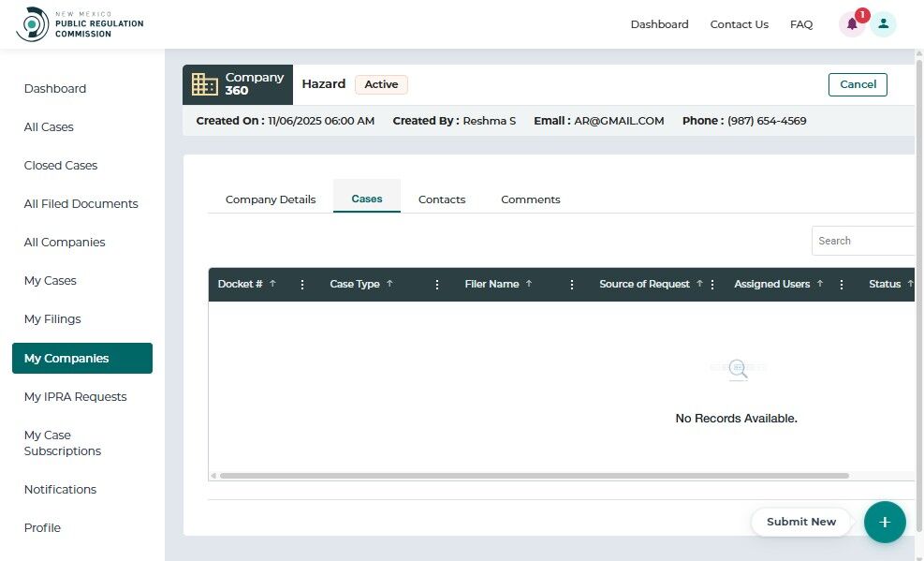Click the Status column header
924x561 pixels.
(885, 284)
